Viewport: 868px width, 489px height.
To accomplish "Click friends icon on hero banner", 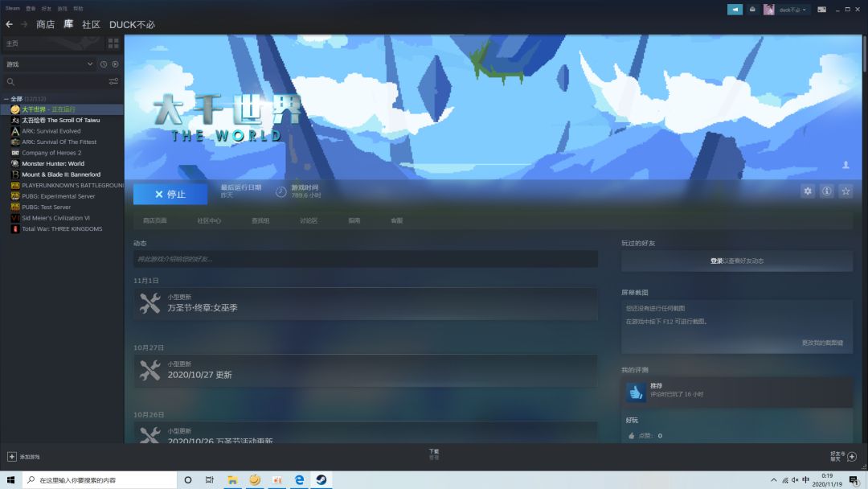I will (x=845, y=165).
